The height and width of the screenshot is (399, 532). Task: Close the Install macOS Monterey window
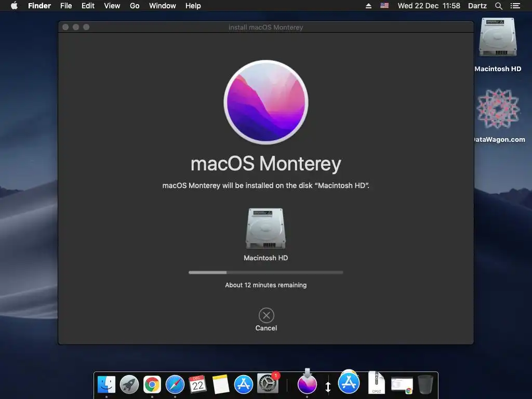point(65,27)
